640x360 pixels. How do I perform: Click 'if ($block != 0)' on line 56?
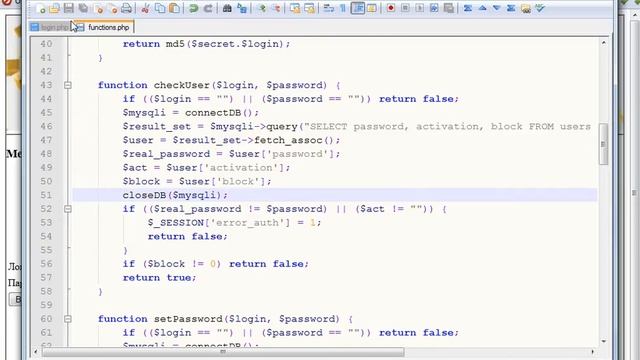(172, 264)
